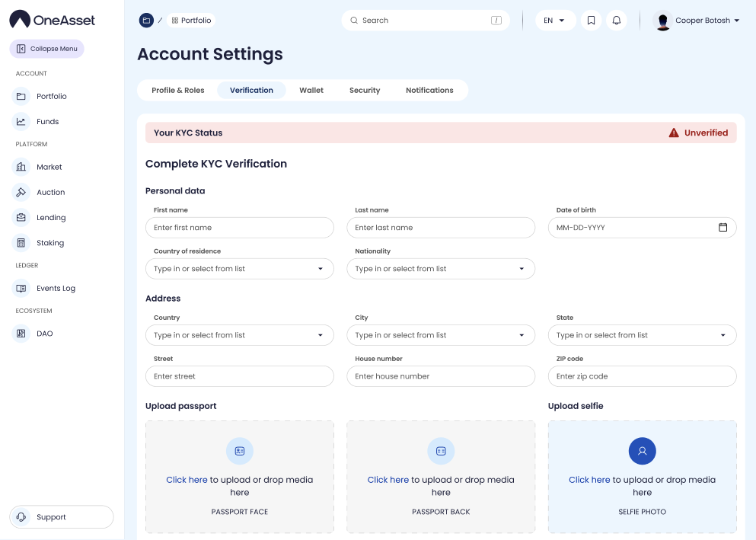Image resolution: width=756 pixels, height=540 pixels.
Task: Open the Events Log sidebar item
Action: [x=56, y=289]
